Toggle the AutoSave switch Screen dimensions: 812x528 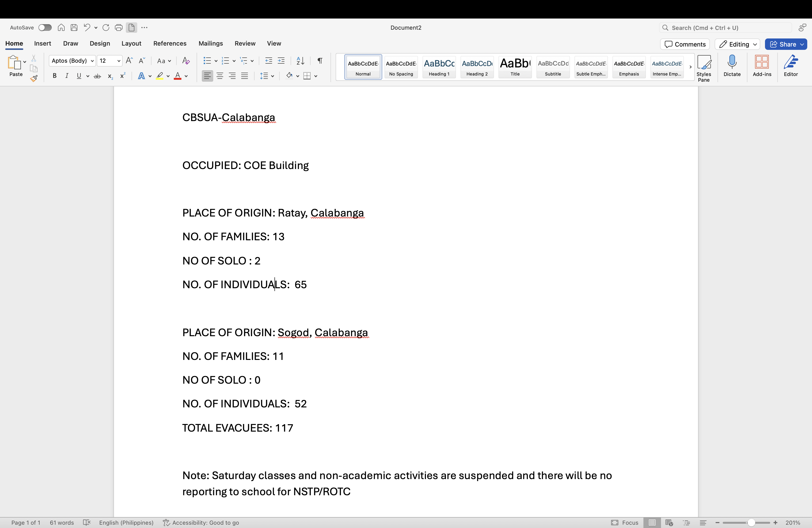(45, 28)
